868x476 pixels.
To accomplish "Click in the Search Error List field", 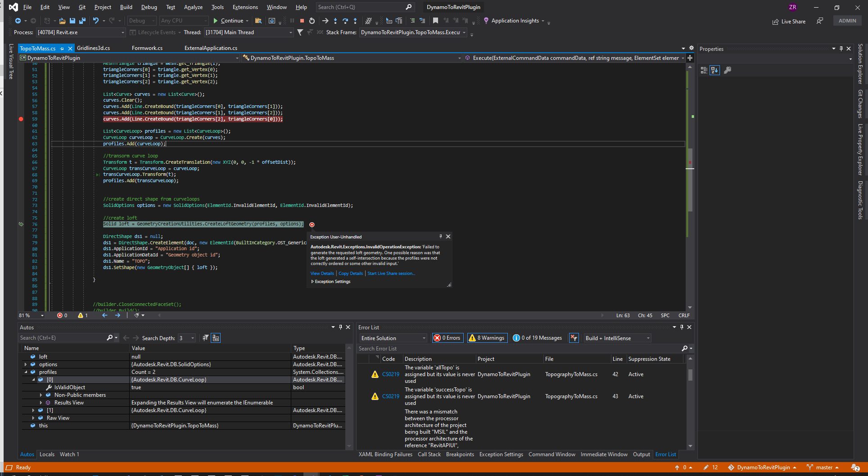I will 518,349.
